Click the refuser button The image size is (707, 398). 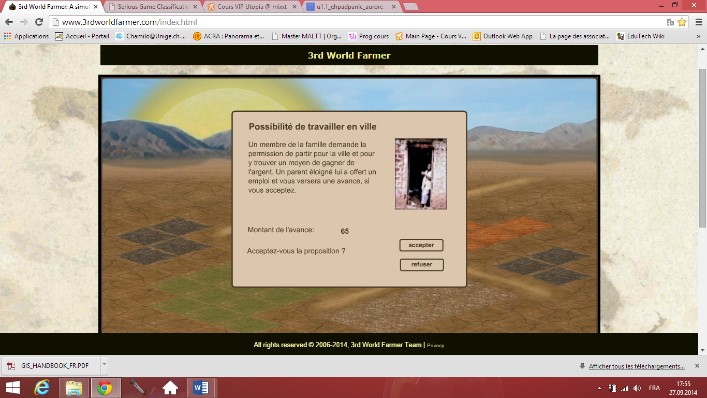[x=422, y=265]
